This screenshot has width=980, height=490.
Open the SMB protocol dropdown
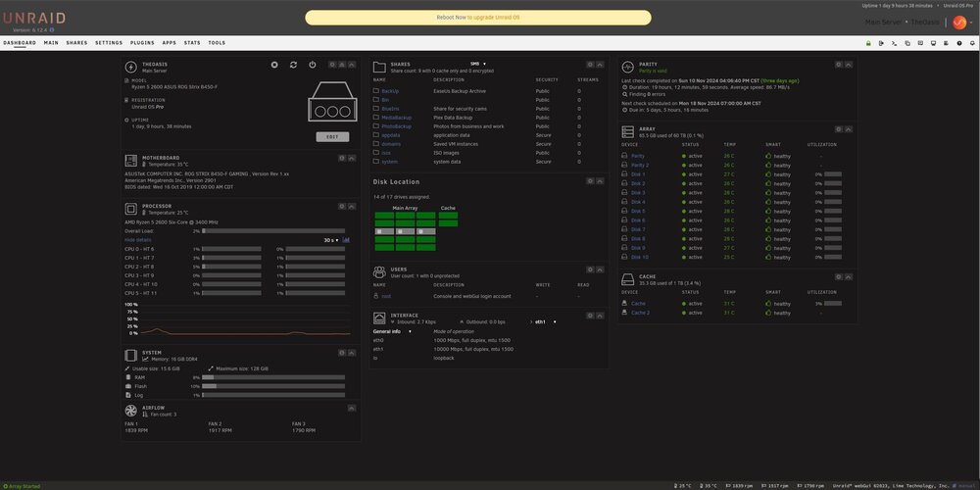(478, 64)
